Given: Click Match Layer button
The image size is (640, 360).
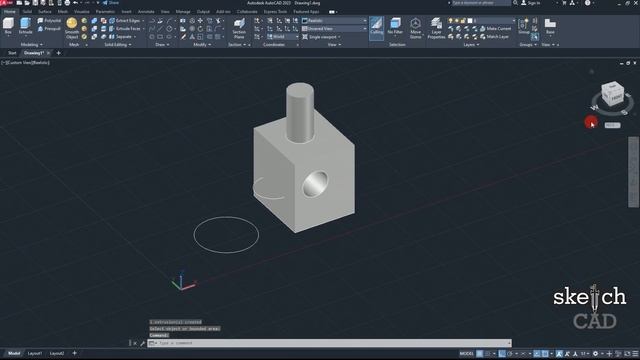Looking at the screenshot, I should coord(494,37).
